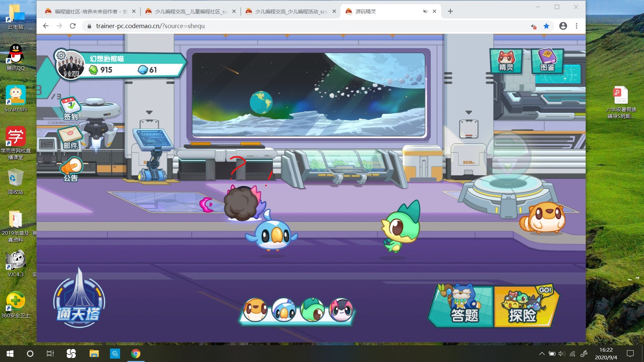Close the 少儿编程交流_少儿编程活动 tab
The height and width of the screenshot is (362, 644).
[x=334, y=11]
